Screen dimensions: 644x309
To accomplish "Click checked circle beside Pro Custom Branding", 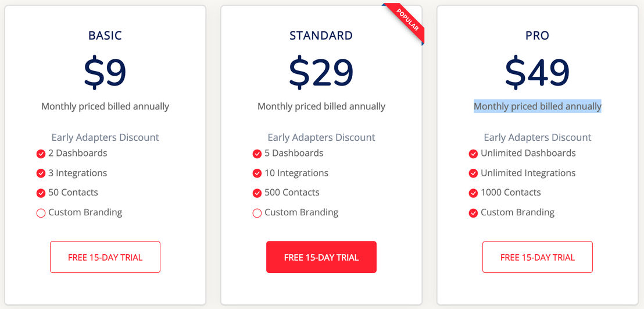I will coord(473,213).
